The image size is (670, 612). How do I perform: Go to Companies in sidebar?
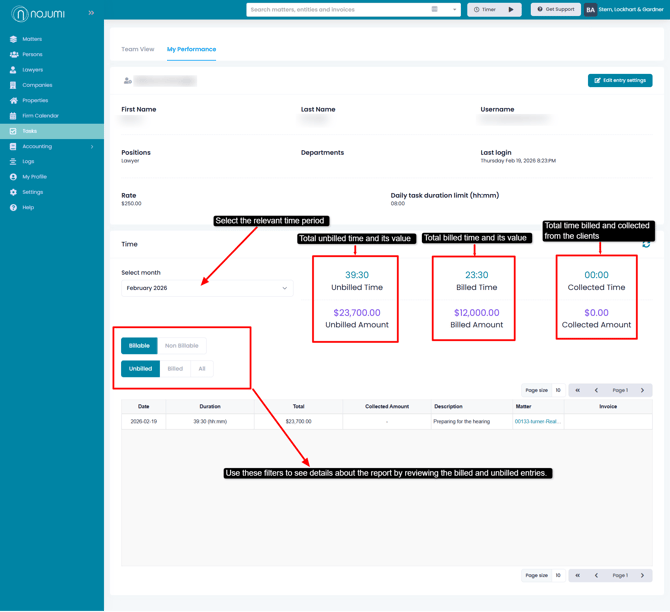37,85
